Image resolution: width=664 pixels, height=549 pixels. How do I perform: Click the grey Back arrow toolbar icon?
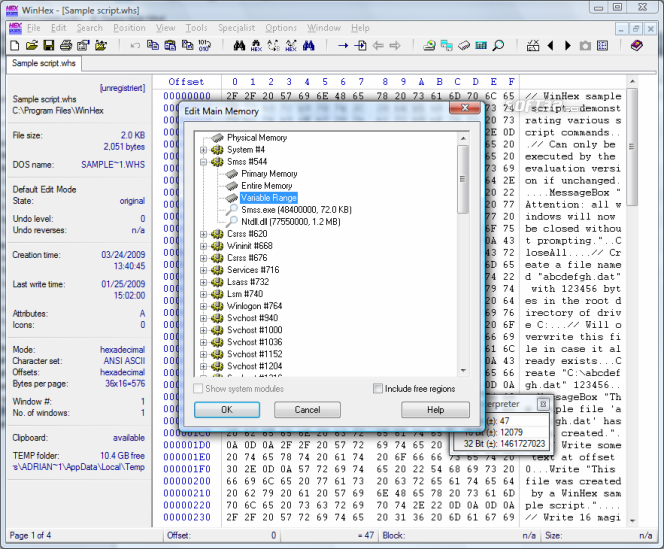[x=378, y=45]
